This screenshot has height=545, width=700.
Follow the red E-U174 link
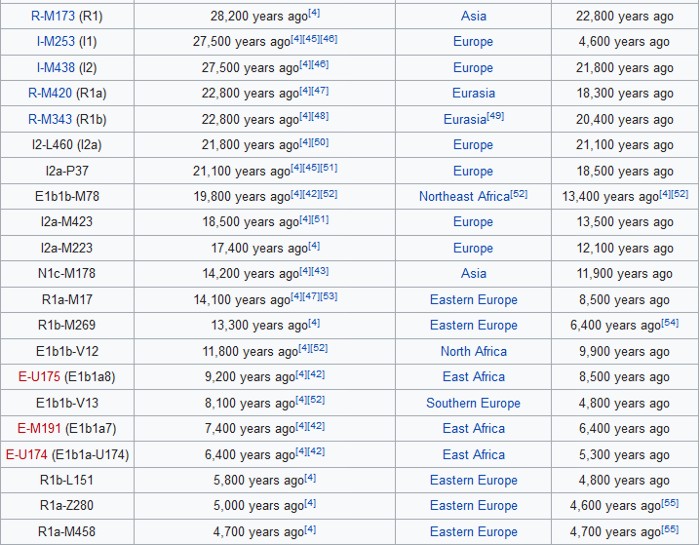tap(26, 454)
